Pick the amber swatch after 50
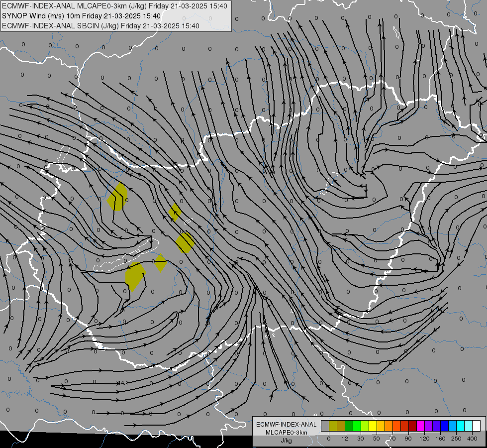 point(381,426)
